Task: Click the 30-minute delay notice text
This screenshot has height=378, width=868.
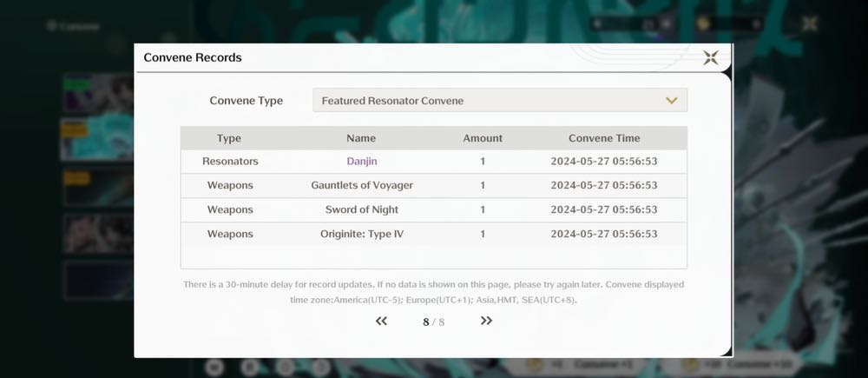Action: 433,292
